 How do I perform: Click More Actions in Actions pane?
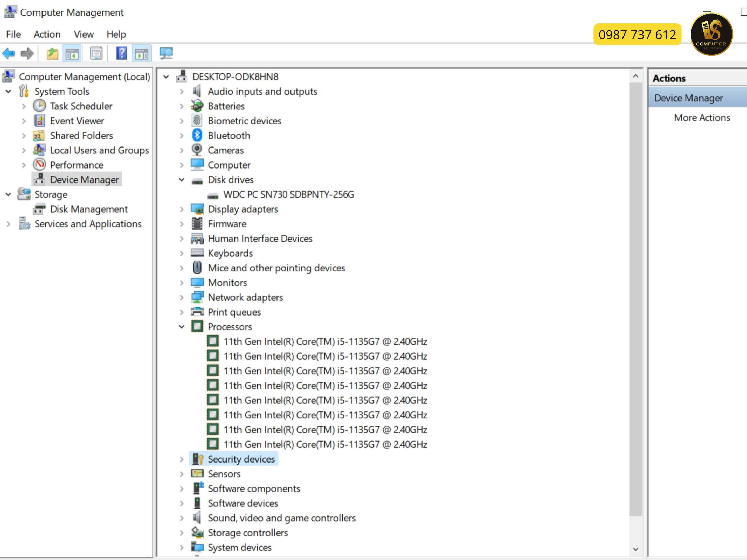[702, 117]
